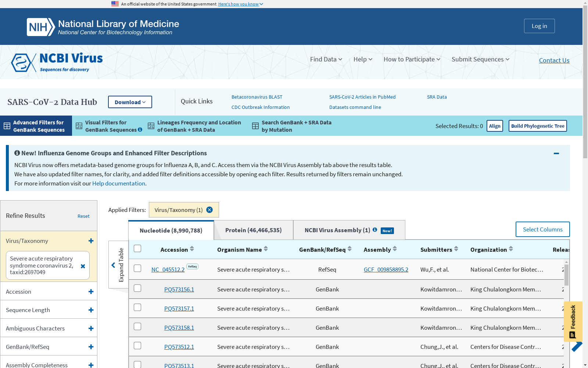
Task: Switch to the Protein tab
Action: (254, 230)
